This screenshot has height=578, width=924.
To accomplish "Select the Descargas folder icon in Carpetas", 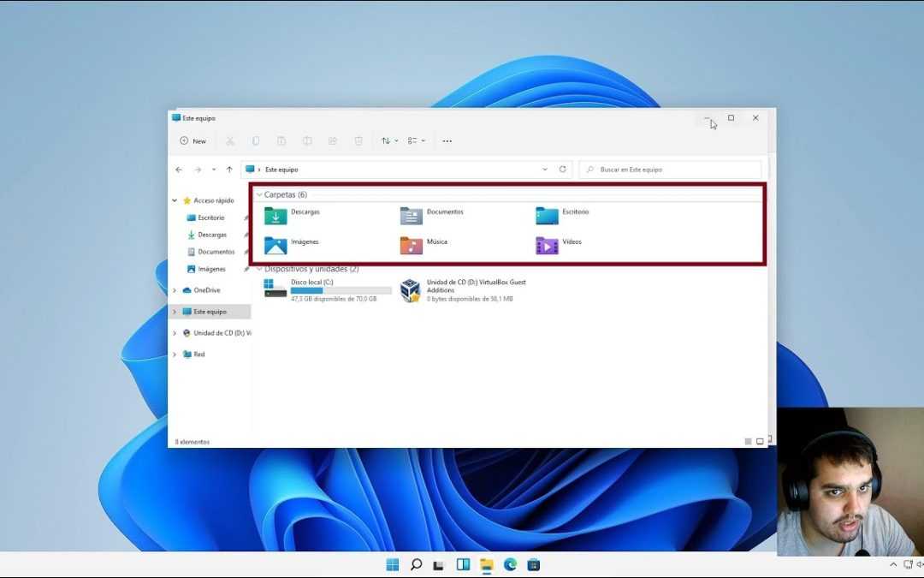I will coord(275,216).
